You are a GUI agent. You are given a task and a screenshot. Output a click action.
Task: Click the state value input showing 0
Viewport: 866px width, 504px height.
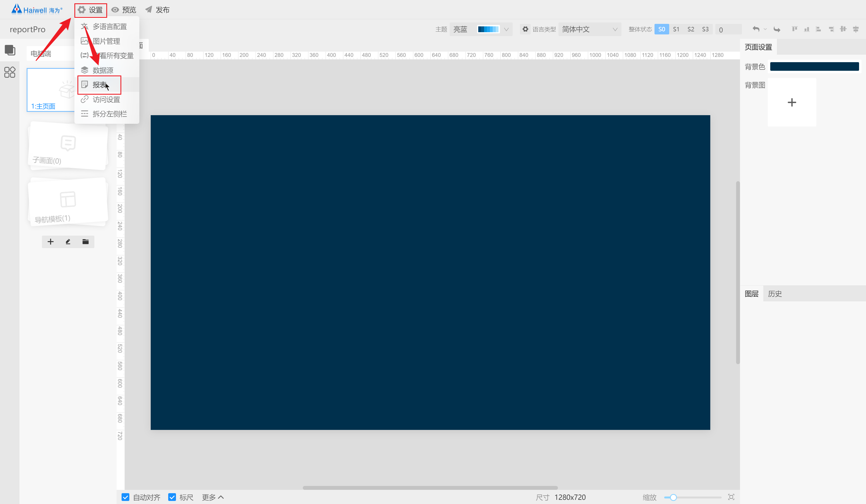click(x=728, y=29)
